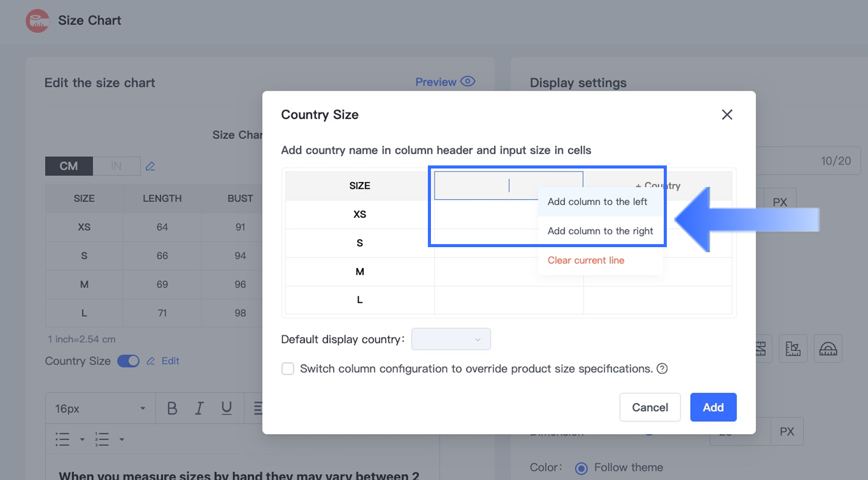Select the Follow theme color option
The width and height of the screenshot is (868, 480).
581,468
